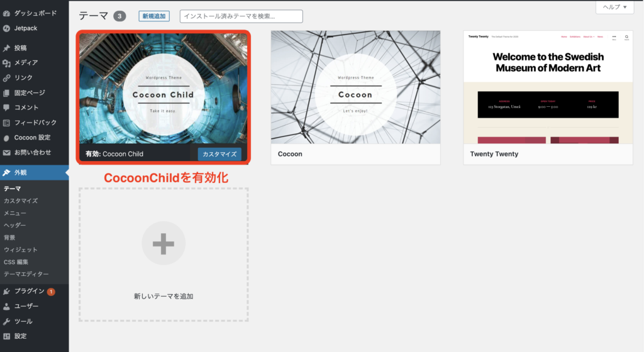Click the 新規追加 button
The image size is (644, 352).
pos(154,16)
